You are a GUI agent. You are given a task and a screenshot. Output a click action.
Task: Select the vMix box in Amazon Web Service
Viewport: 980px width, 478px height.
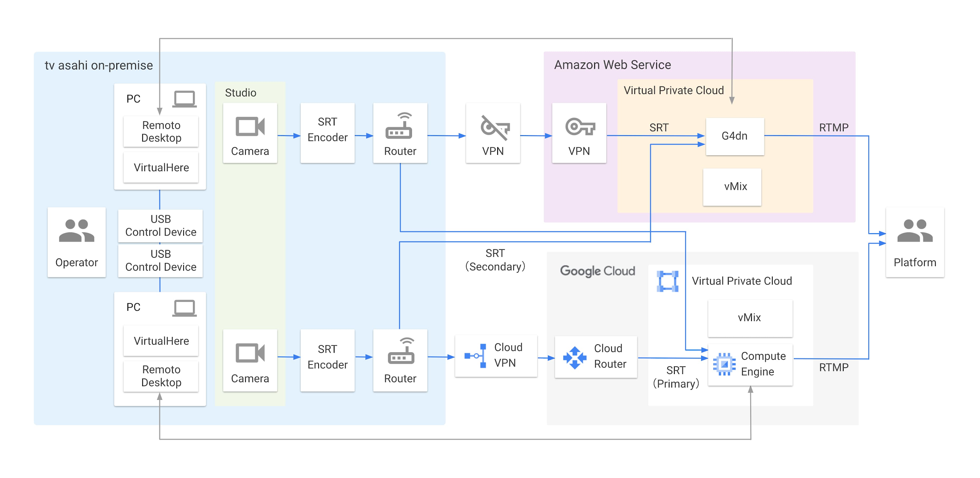click(x=732, y=187)
